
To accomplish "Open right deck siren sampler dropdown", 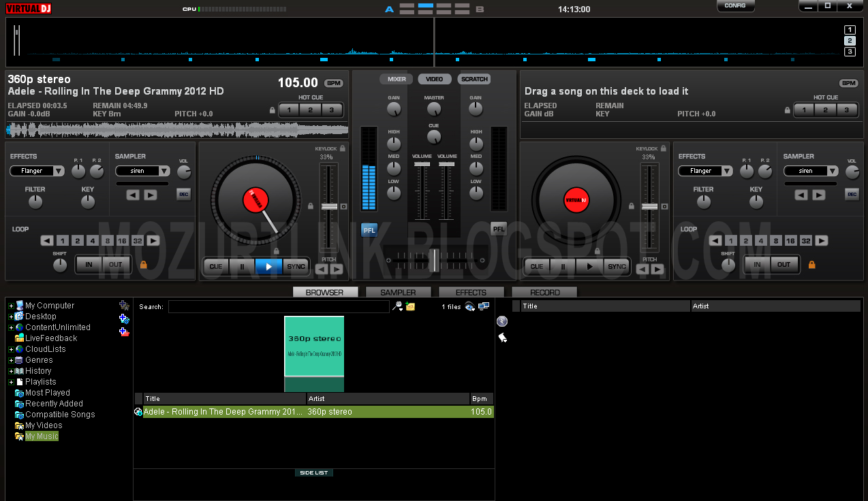I will pos(811,171).
